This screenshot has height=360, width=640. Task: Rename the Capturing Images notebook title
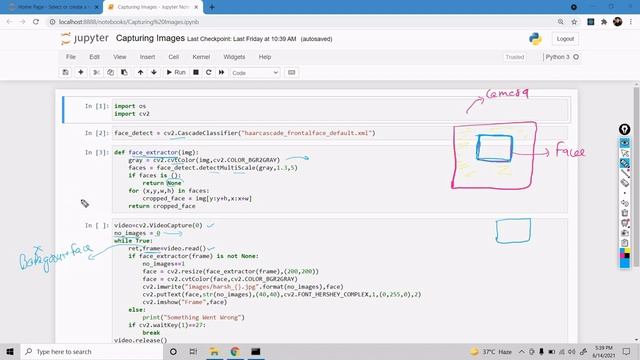(x=150, y=38)
